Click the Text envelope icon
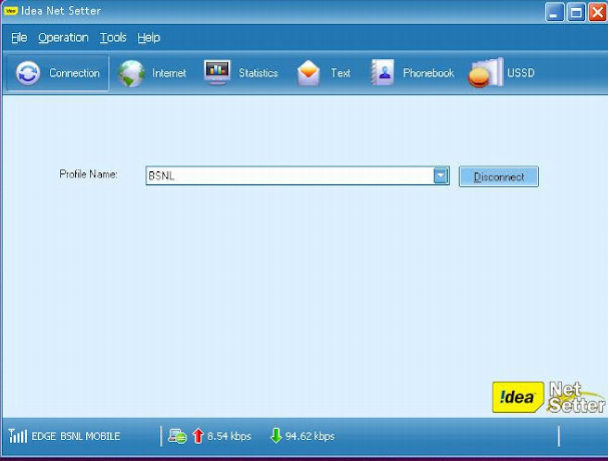This screenshot has height=461, width=610. tap(309, 73)
